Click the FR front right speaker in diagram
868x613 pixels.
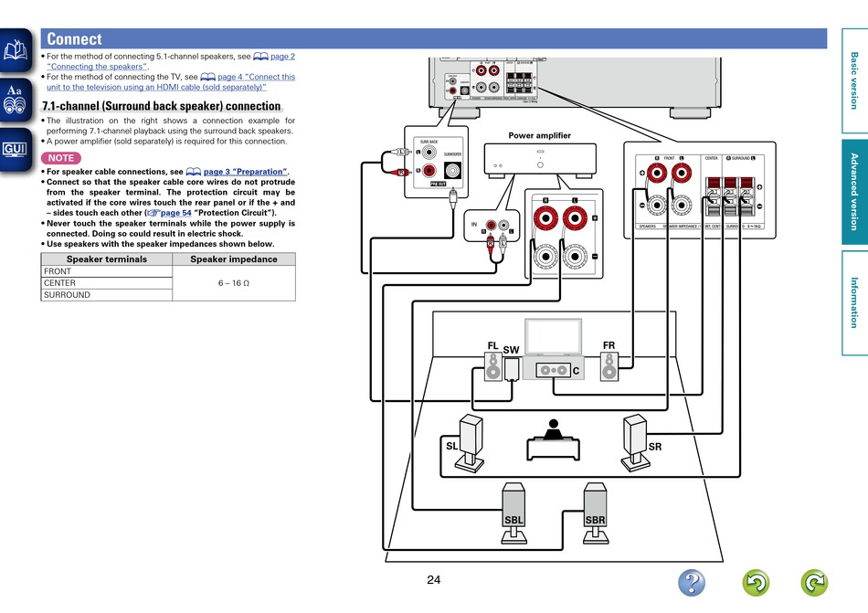pyautogui.click(x=609, y=366)
